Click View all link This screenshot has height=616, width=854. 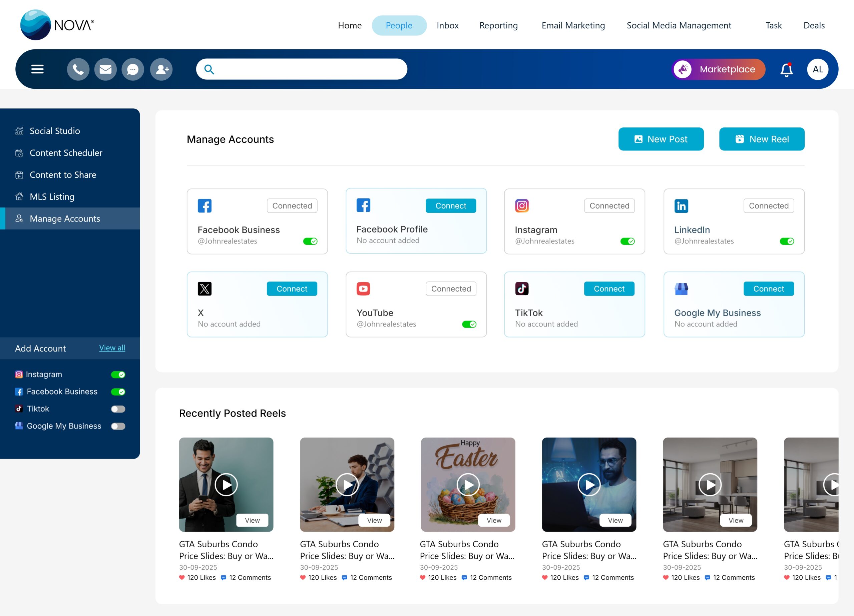coord(112,348)
